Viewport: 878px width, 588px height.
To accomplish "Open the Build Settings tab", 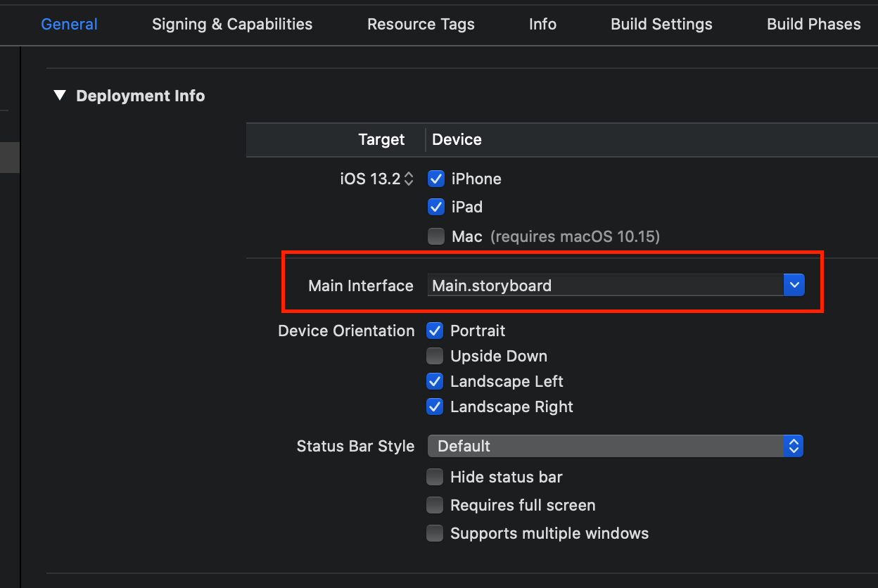I will (661, 24).
